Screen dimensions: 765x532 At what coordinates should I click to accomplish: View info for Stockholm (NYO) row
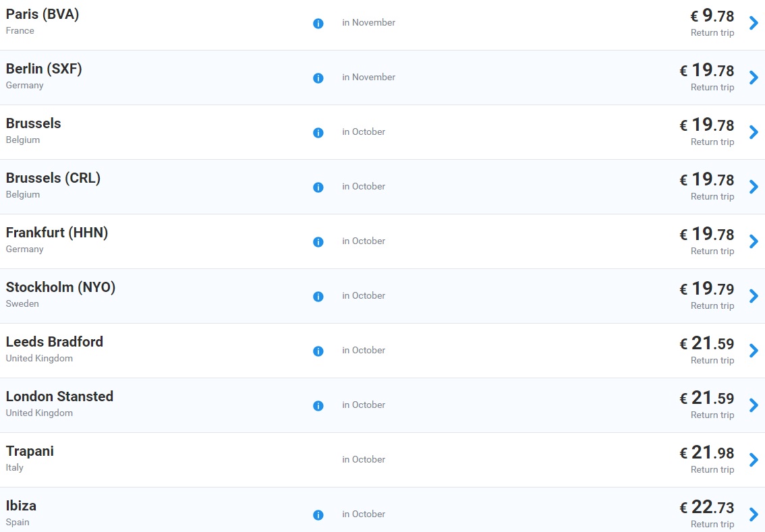318,297
